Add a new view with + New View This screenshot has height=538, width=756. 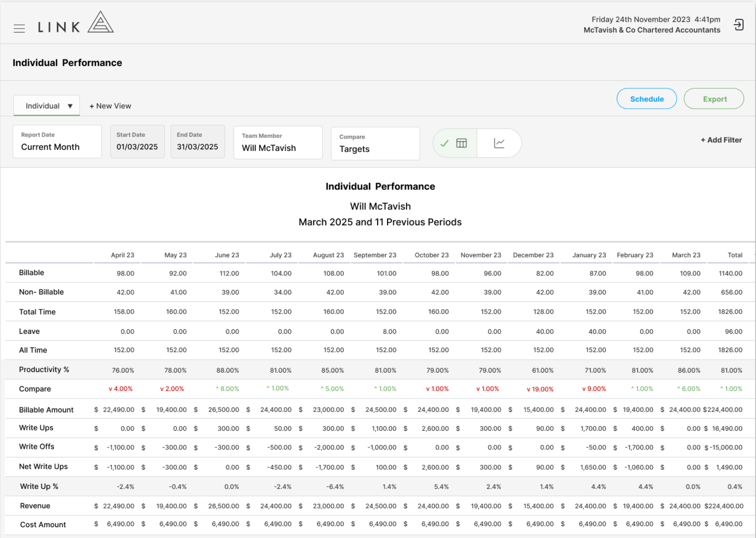point(110,106)
